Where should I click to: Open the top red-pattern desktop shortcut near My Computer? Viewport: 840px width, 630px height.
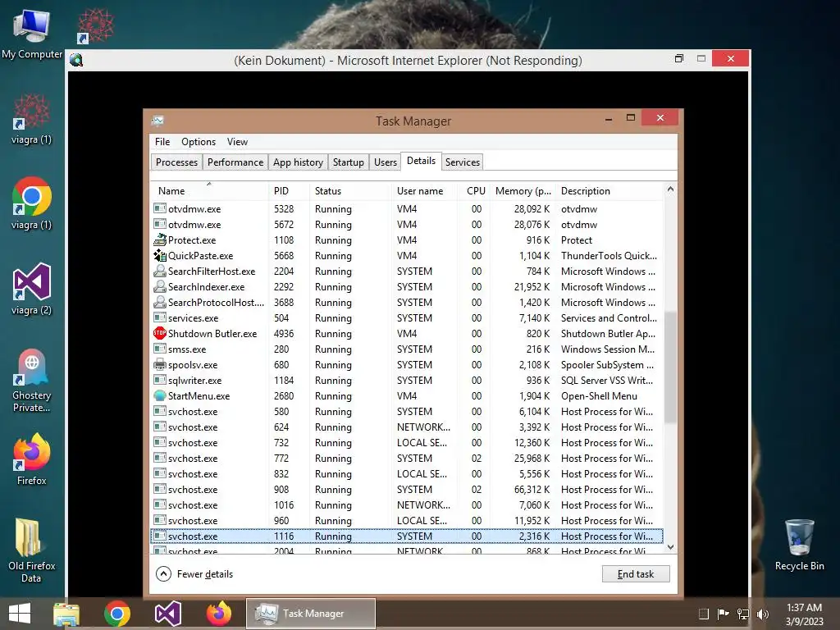coord(96,25)
